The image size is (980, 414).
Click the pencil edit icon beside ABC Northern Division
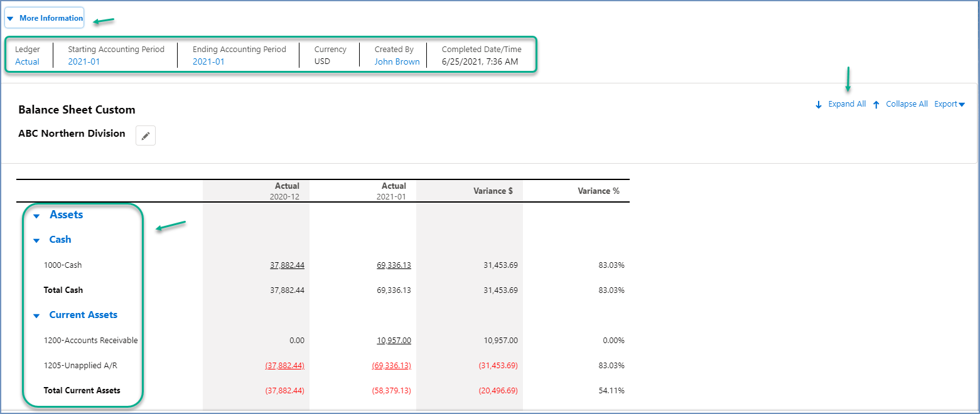(x=146, y=135)
